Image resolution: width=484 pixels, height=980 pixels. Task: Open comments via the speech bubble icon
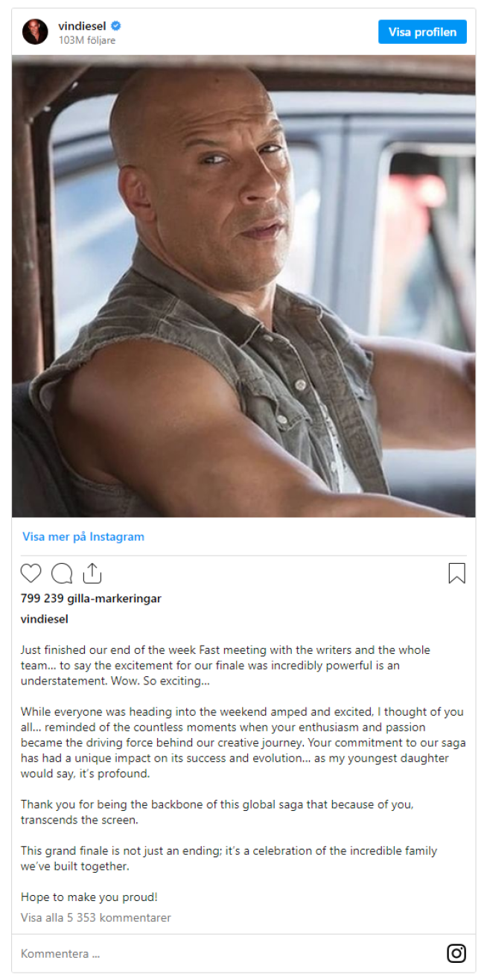[x=62, y=573]
